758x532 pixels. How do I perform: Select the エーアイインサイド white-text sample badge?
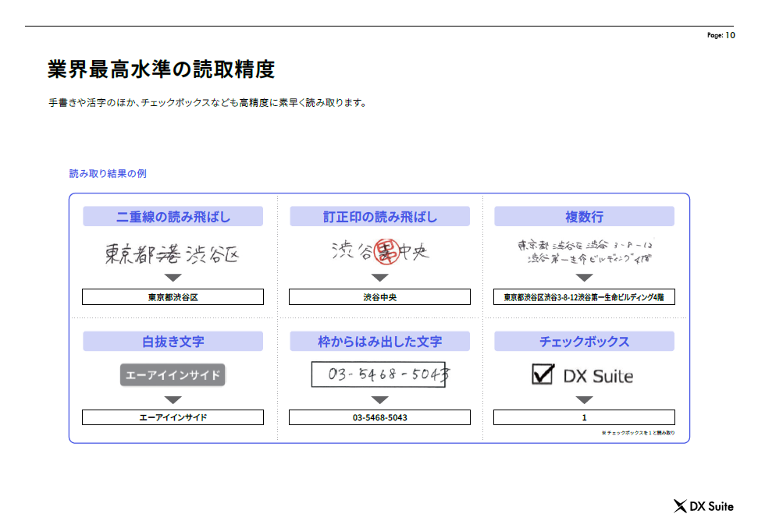(172, 374)
